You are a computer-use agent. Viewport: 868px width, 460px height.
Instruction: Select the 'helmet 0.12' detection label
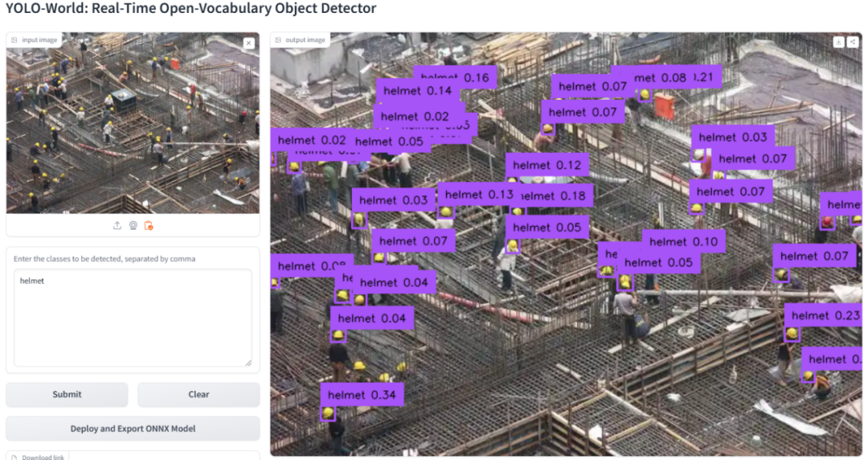pyautogui.click(x=547, y=165)
